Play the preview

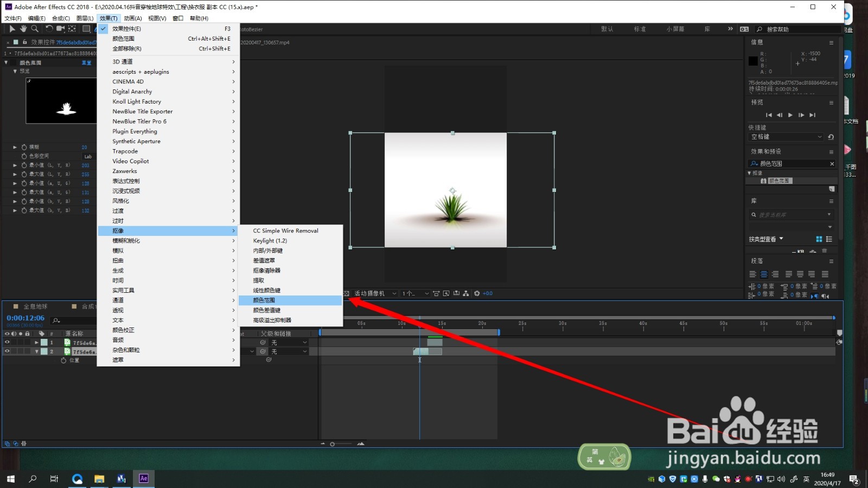click(x=790, y=115)
